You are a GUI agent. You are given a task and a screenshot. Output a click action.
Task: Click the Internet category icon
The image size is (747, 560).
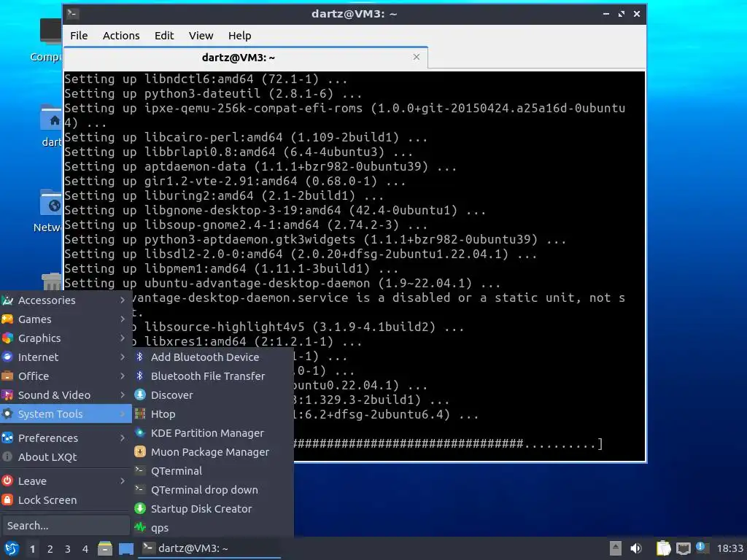[7, 357]
